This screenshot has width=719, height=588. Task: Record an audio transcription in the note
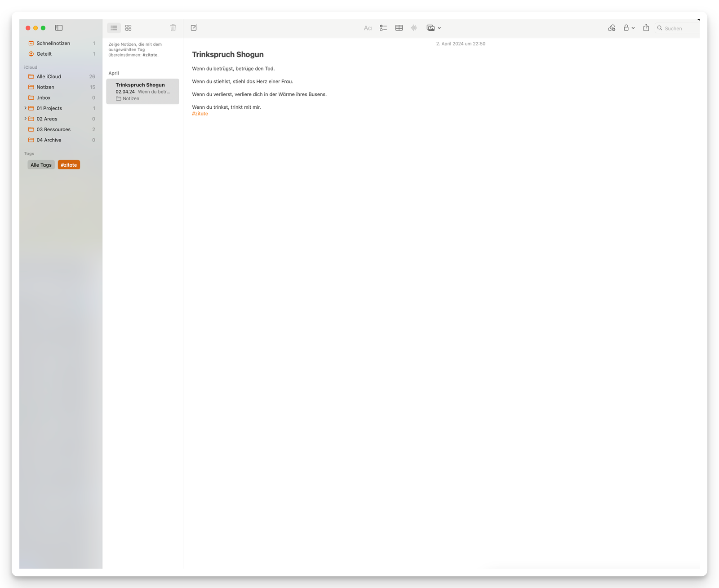pyautogui.click(x=414, y=27)
